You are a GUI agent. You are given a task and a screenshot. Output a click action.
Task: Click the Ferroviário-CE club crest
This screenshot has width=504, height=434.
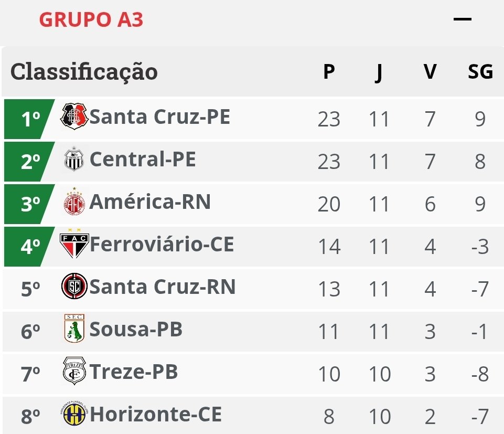[74, 244]
